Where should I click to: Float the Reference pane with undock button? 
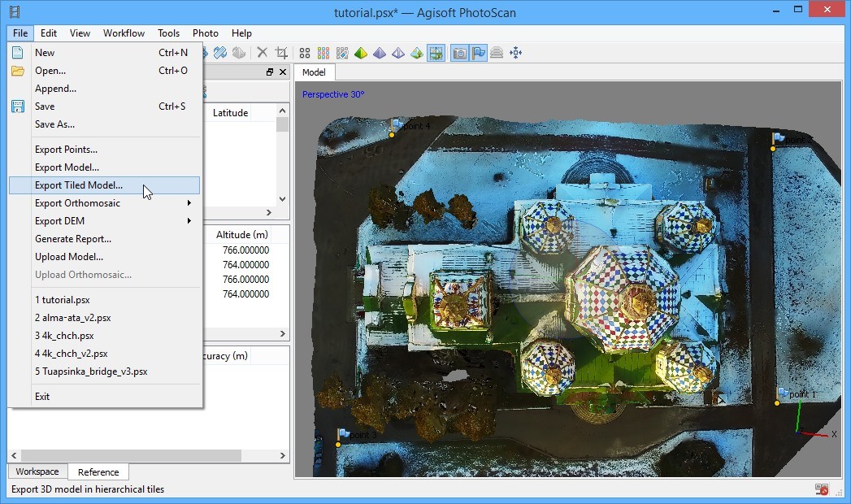click(270, 72)
